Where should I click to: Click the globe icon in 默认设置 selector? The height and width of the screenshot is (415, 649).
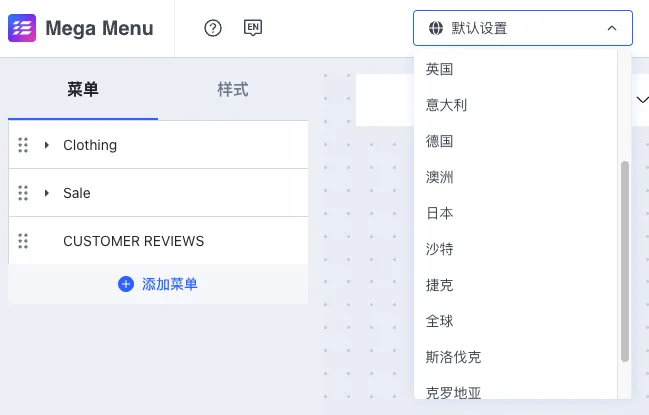point(434,28)
